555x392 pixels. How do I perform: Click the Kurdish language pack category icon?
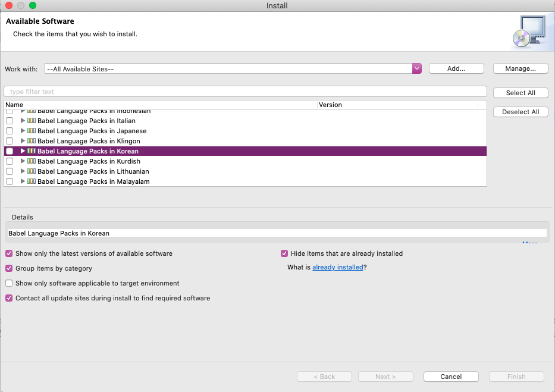tap(32, 161)
